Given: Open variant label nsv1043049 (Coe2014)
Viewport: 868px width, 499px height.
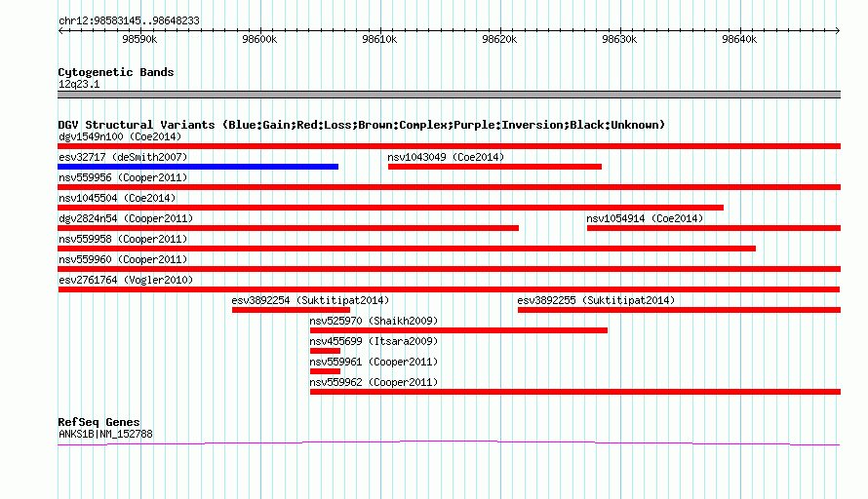Looking at the screenshot, I should [x=446, y=157].
